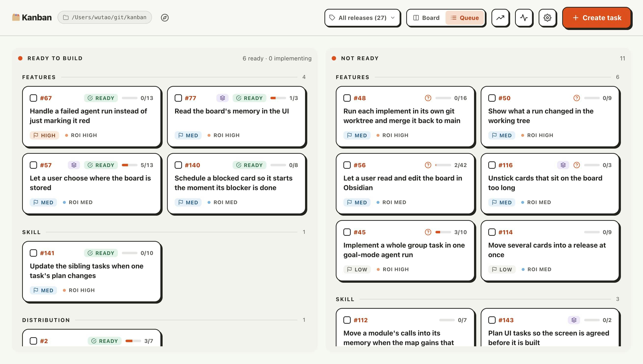Tick the checkbox on card #116

(x=492, y=165)
